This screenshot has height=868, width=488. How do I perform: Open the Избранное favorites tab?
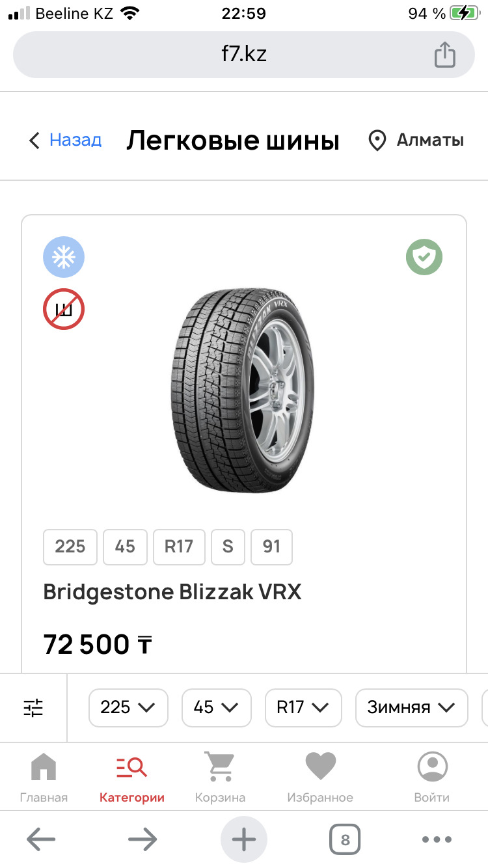point(320,778)
